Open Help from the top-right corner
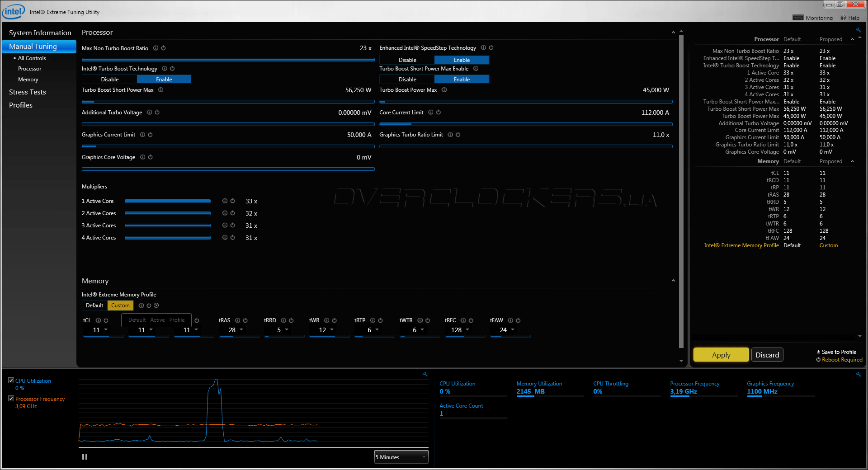868x470 pixels. (850, 18)
